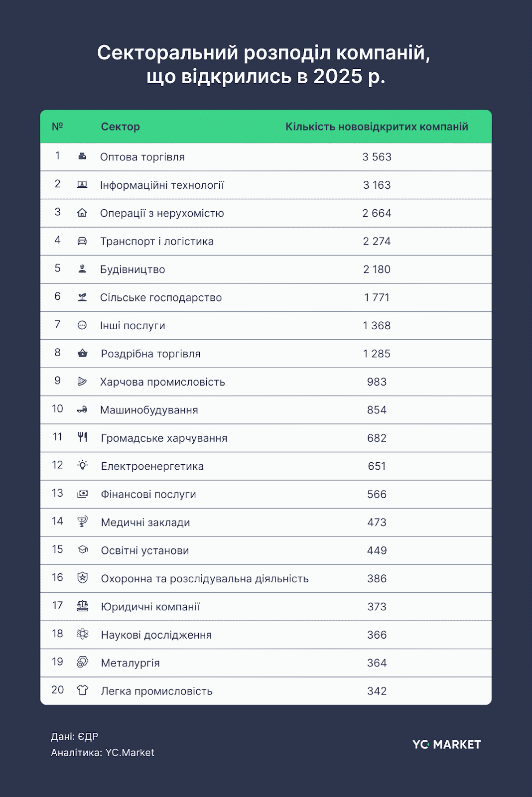Click the graduation cap icon for Освітні установи

[x=83, y=550]
